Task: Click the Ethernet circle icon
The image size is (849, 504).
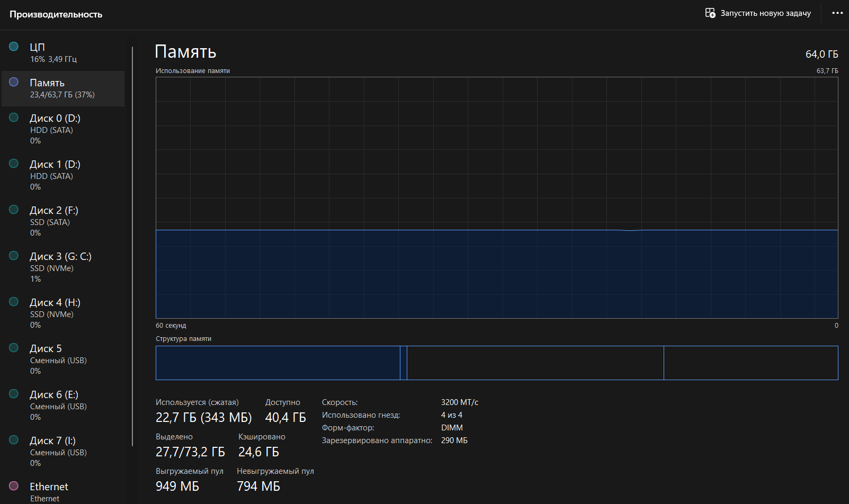Action: 14,486
